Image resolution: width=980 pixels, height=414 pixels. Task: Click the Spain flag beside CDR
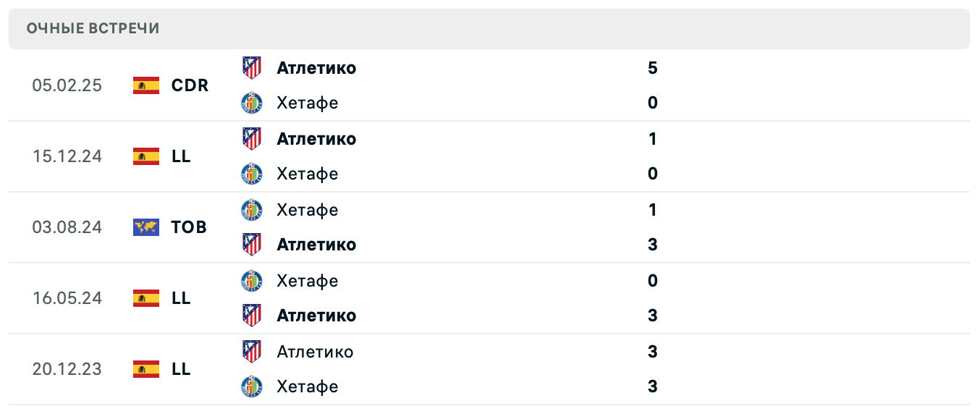[x=146, y=85]
